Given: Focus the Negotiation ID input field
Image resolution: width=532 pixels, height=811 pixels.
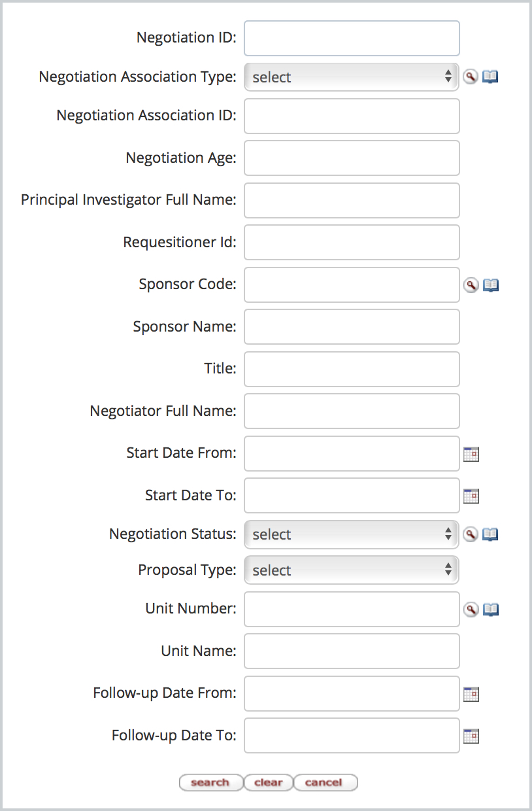Looking at the screenshot, I should pos(352,38).
